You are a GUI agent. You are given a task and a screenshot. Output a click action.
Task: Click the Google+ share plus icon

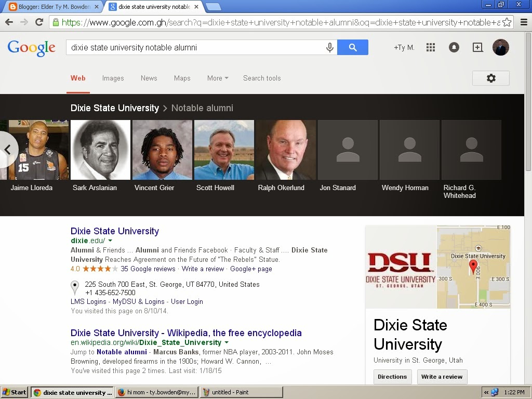[x=478, y=47]
